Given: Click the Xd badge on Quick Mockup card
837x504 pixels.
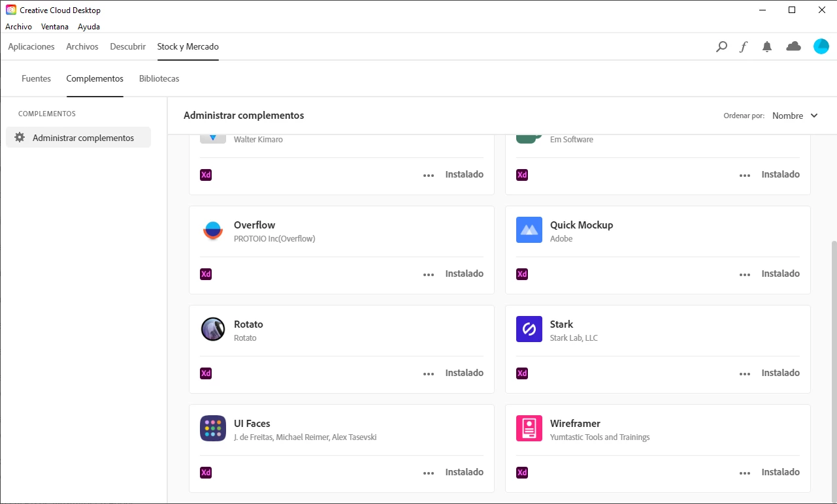Looking at the screenshot, I should coord(522,274).
